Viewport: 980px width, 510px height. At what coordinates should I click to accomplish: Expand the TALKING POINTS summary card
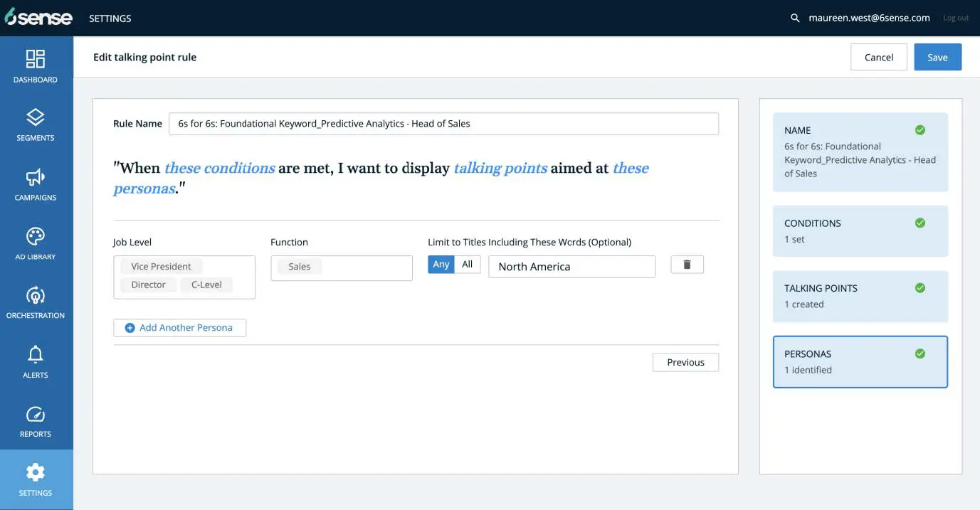click(860, 296)
